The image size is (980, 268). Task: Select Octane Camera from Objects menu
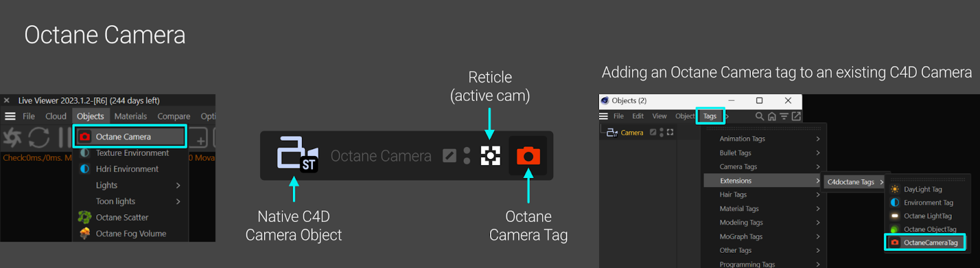pyautogui.click(x=130, y=136)
